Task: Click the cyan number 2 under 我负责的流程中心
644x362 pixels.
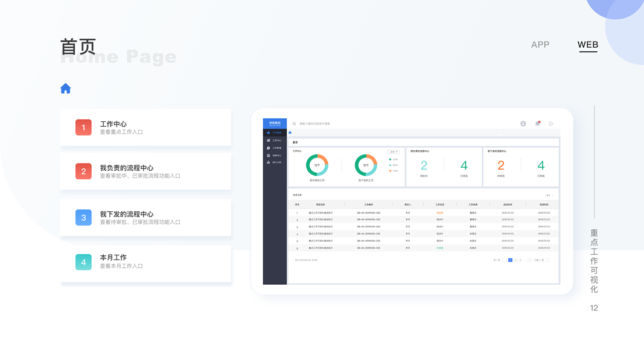Action: [x=424, y=165]
